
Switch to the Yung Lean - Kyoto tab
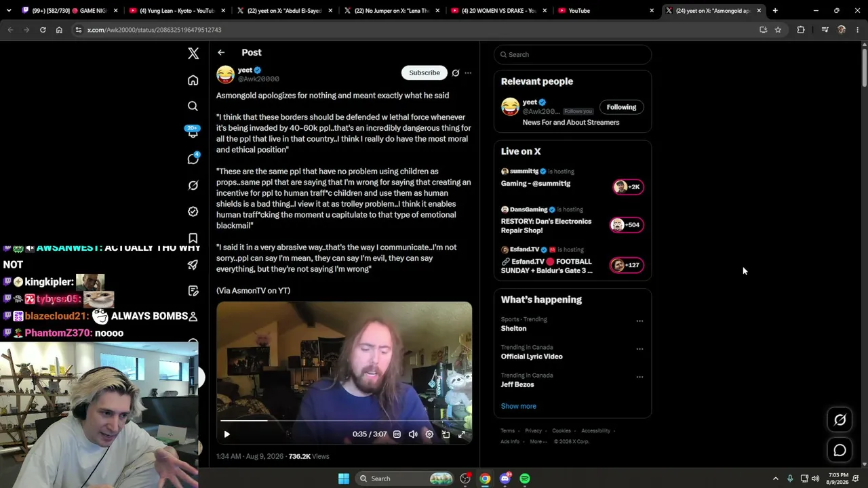[x=176, y=11]
